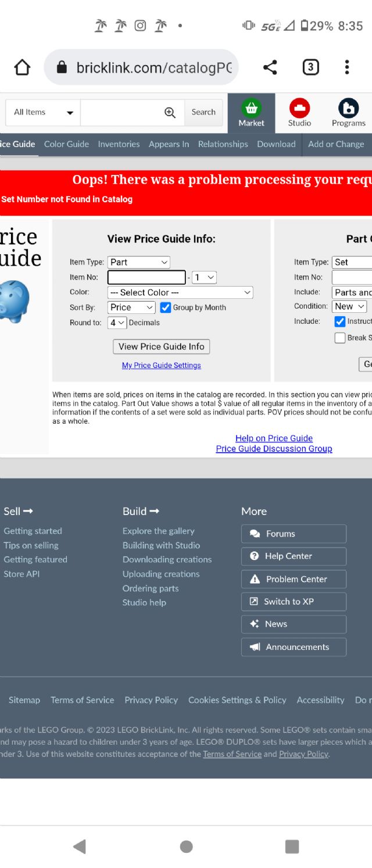372x868 pixels.
Task: Open the Select Color dropdown
Action: [x=180, y=292]
